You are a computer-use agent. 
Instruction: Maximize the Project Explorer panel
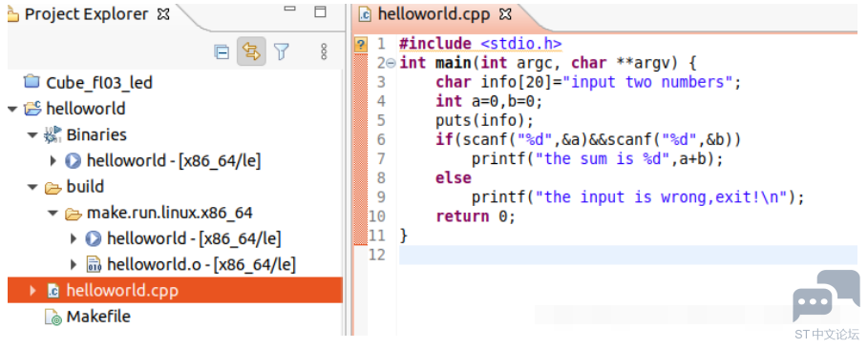pos(320,11)
